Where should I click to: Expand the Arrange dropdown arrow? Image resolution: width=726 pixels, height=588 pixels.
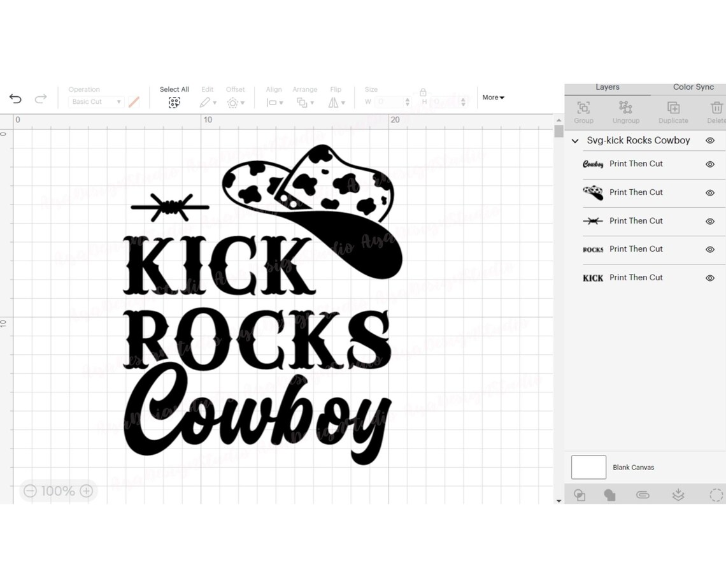coord(312,103)
